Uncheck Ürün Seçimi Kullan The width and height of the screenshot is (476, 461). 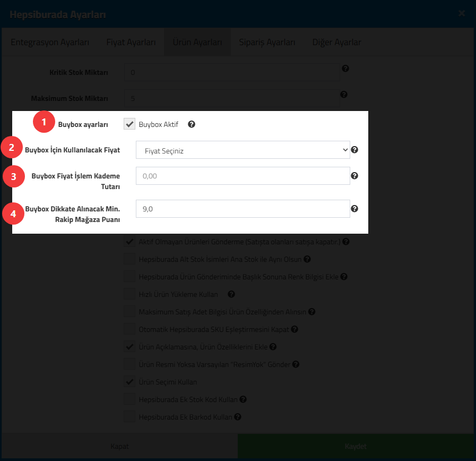[129, 382]
